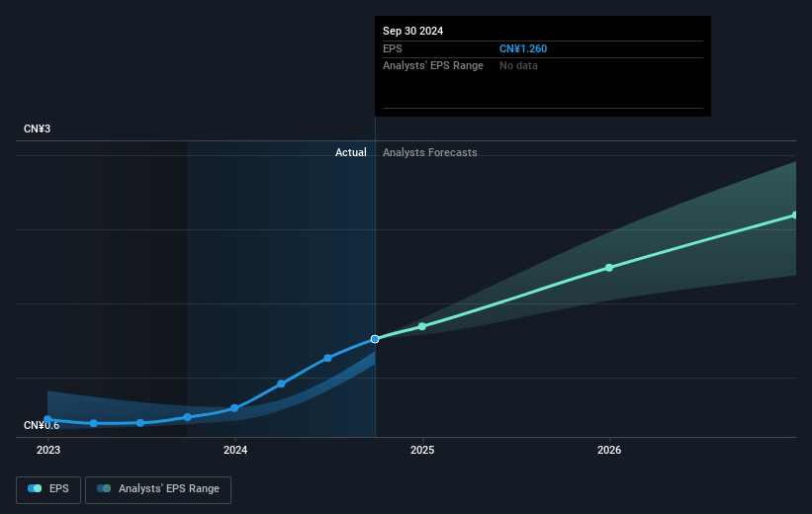Click the 'Analysts' EPS Range' tooltip row label

pyautogui.click(x=433, y=66)
